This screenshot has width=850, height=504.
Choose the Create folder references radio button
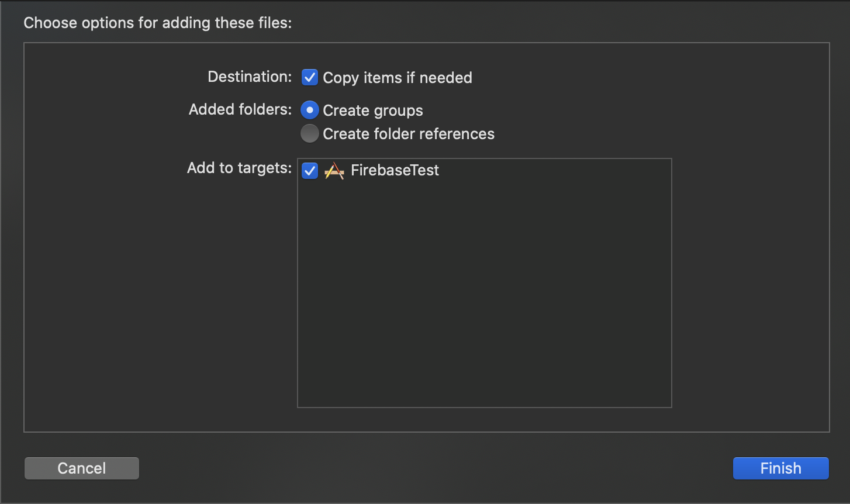[309, 134]
